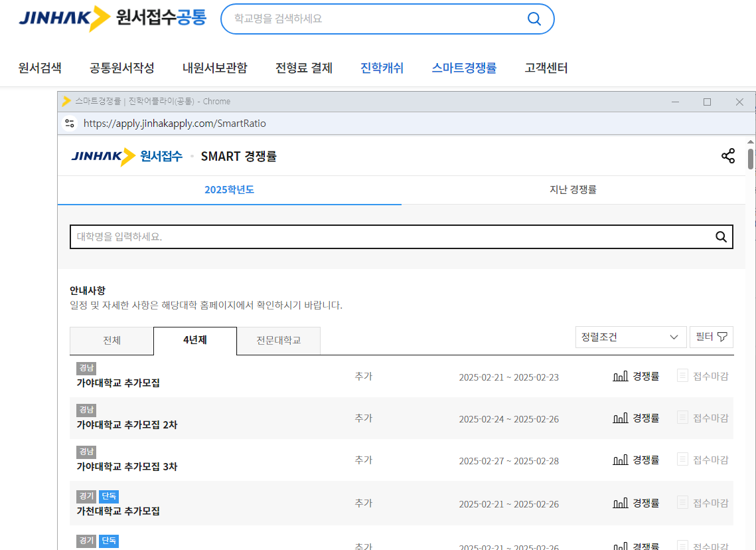Select the 4년제 tab

[195, 341]
